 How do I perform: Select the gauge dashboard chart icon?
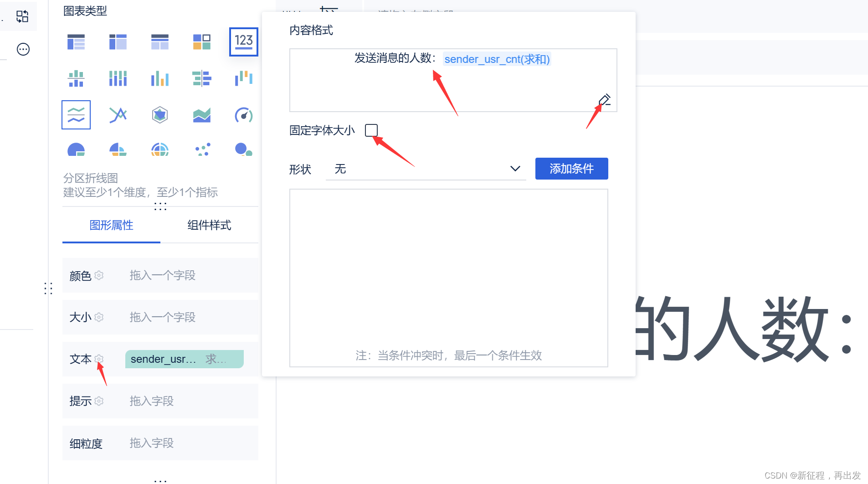point(244,115)
